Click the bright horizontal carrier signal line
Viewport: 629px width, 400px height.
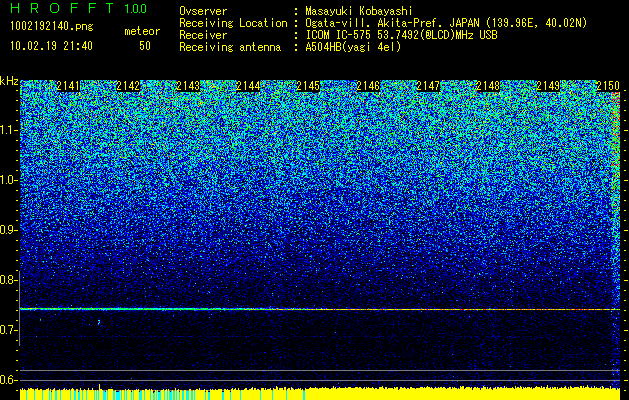320,309
